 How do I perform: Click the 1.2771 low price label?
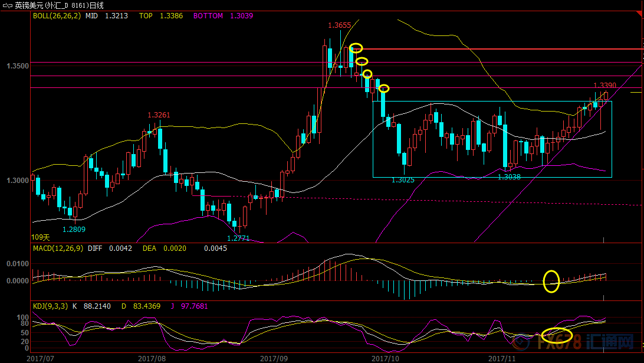tap(238, 238)
